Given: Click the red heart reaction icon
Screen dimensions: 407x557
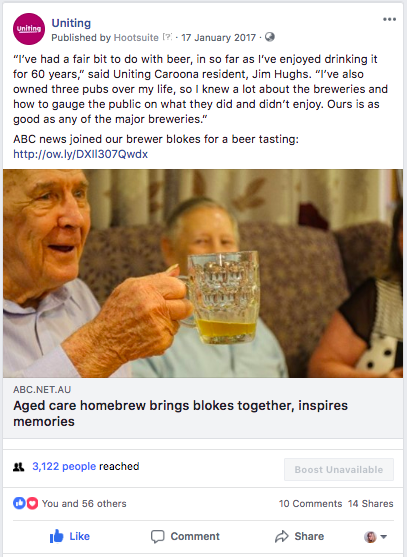Looking at the screenshot, I should pyautogui.click(x=32, y=503).
